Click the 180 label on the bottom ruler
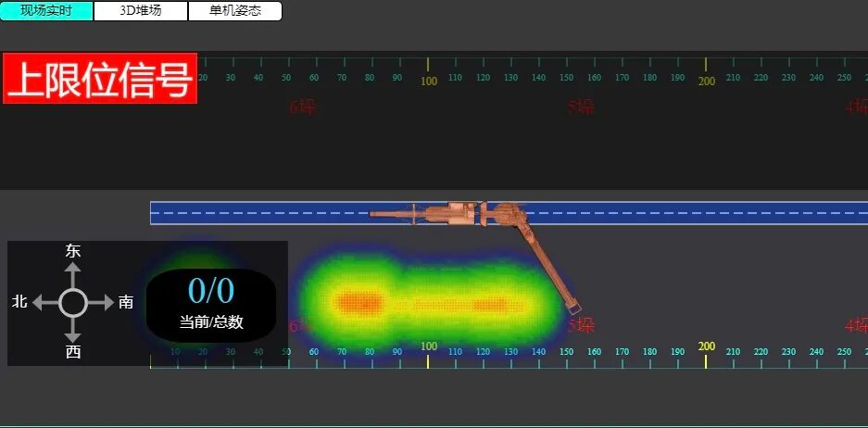Image resolution: width=868 pixels, height=428 pixels. point(650,352)
